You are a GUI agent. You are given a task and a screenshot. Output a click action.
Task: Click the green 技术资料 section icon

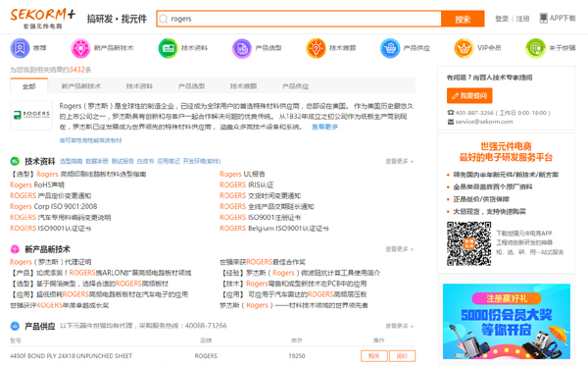click(15, 162)
